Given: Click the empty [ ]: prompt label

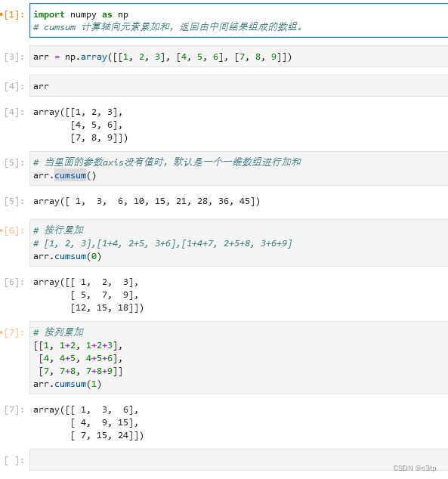Looking at the screenshot, I should 14,460.
